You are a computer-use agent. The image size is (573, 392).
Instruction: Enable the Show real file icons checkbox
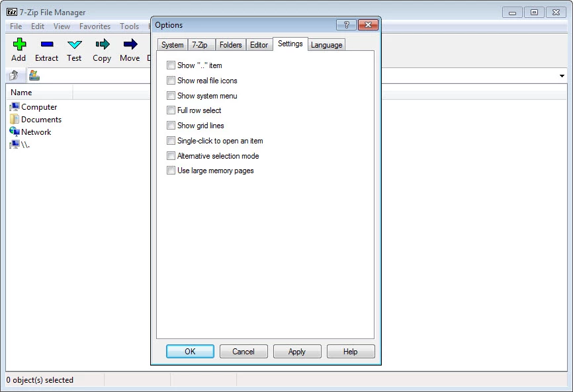coord(171,81)
